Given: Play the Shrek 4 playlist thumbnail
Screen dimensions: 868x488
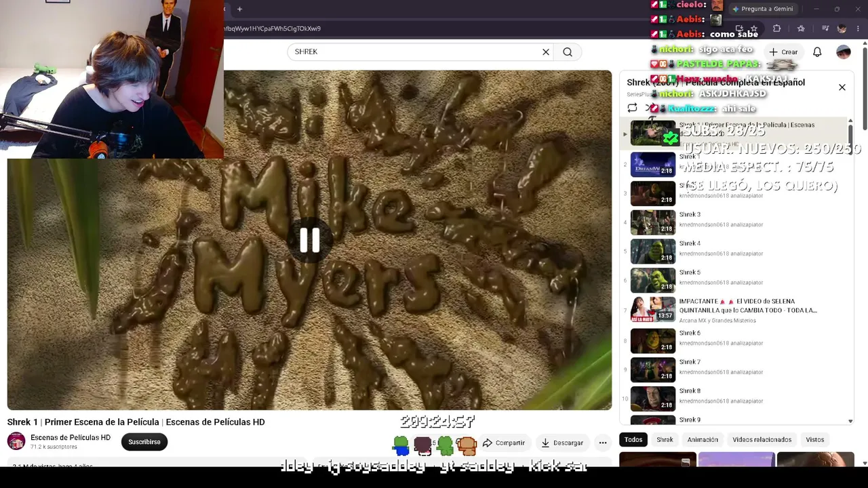Looking at the screenshot, I should (653, 251).
